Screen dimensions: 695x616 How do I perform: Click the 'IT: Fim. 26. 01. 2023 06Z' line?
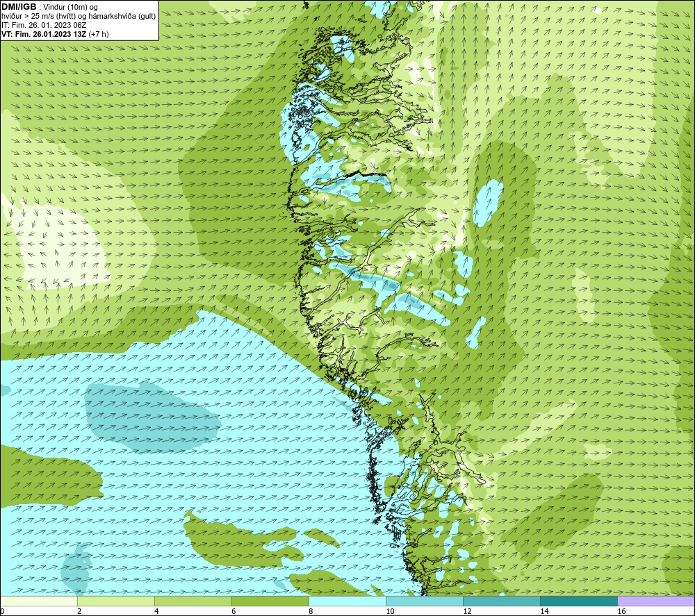[x=44, y=25]
